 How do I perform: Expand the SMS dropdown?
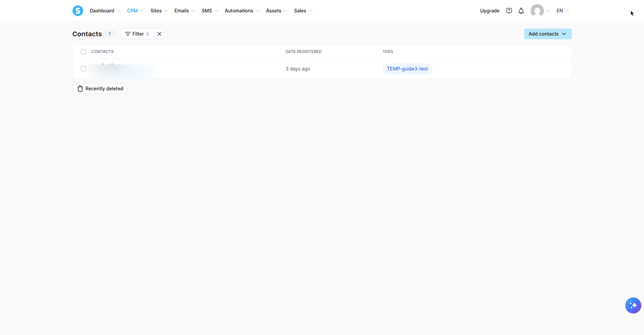pos(210,11)
